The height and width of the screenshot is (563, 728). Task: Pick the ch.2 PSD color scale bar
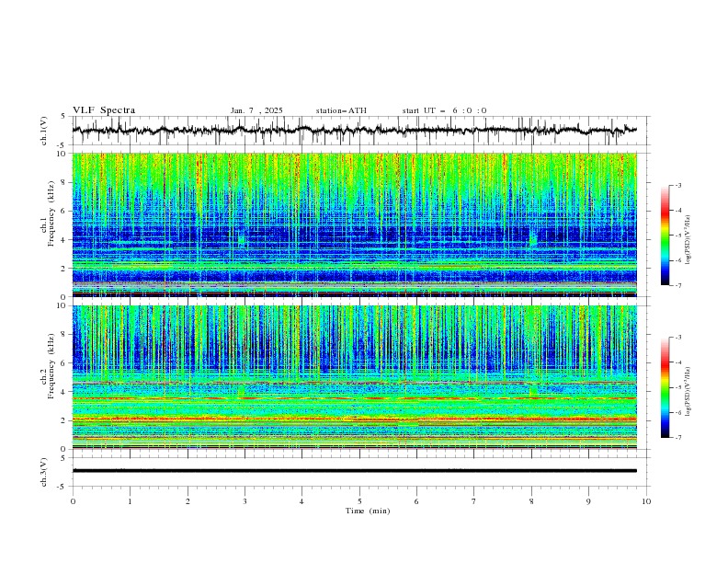coord(665,387)
